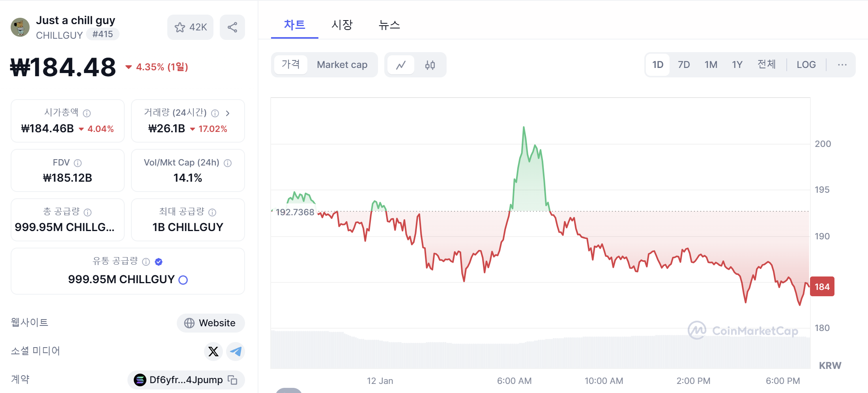Click the Just a chill guy title
This screenshot has height=393, width=868.
coord(76,21)
